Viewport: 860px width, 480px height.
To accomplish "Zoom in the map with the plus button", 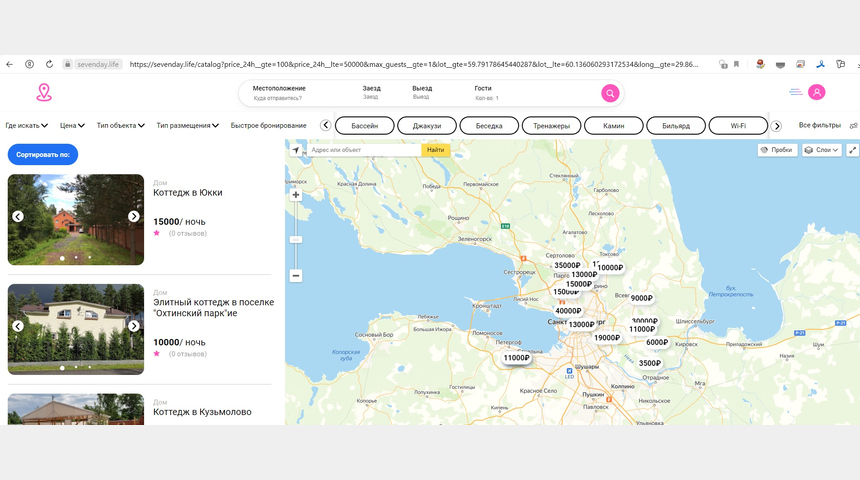I will tap(296, 195).
